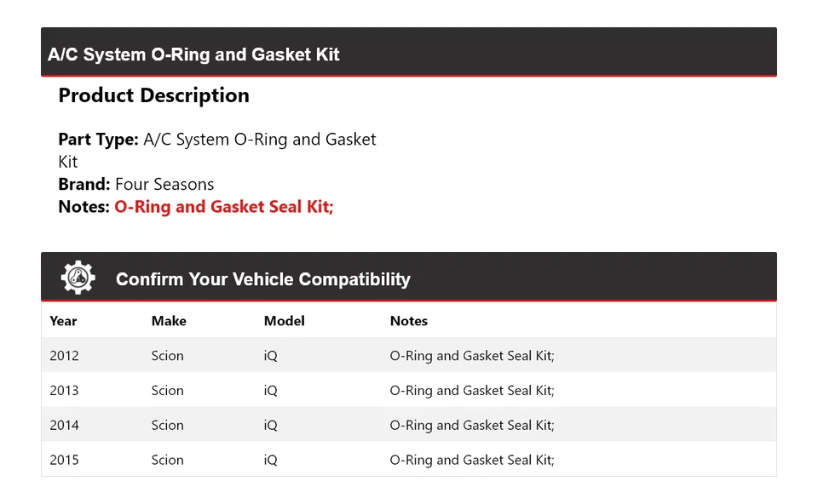Click the Four Seasons brand text
The image size is (818, 504).
(x=164, y=184)
